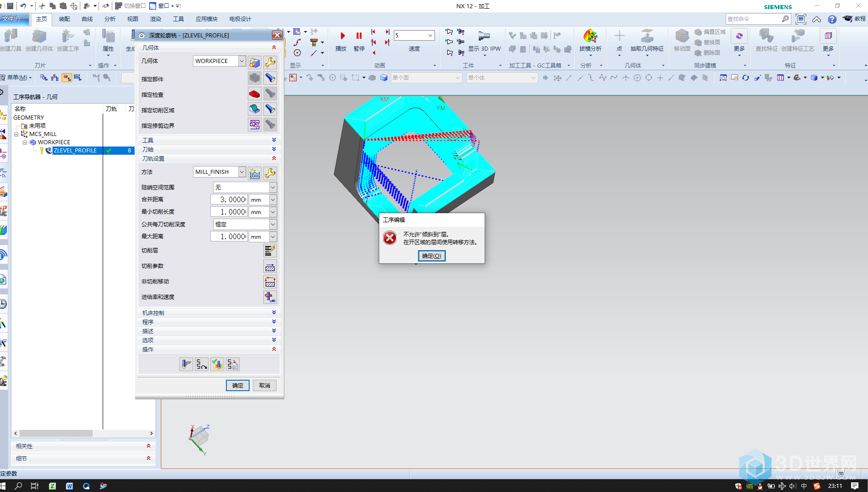Expand the Machine Control (机床控制) section
Screen dimensions: 868x492
point(209,313)
